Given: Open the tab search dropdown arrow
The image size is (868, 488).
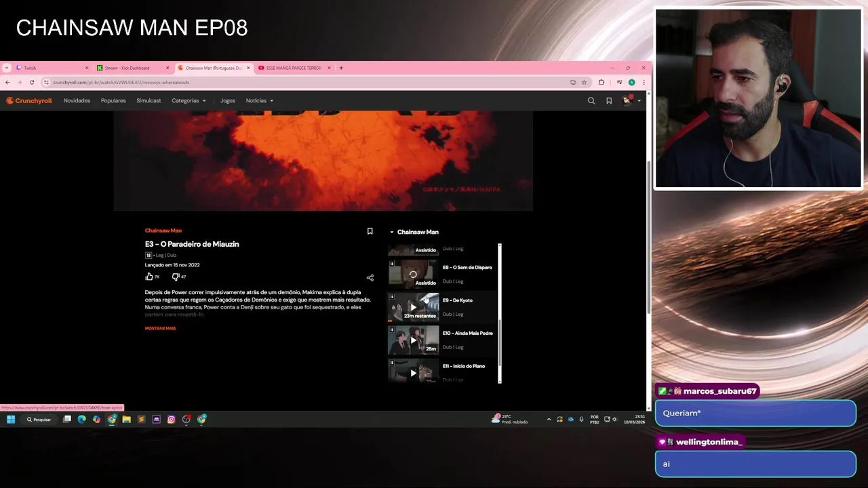Looking at the screenshot, I should [7, 68].
